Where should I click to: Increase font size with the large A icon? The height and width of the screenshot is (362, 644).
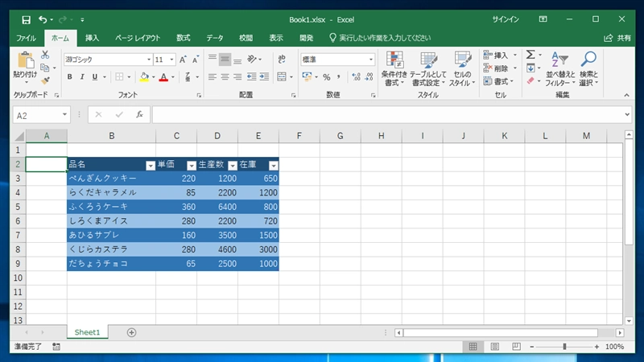coord(183,60)
